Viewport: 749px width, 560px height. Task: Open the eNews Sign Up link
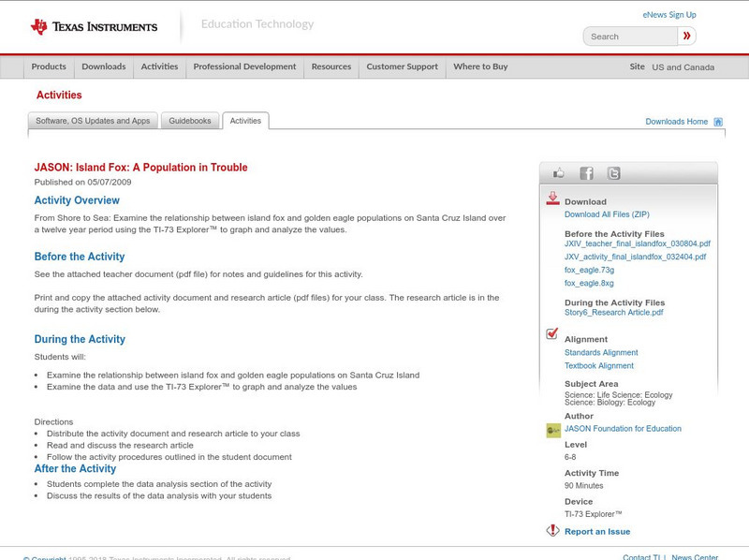click(x=669, y=15)
